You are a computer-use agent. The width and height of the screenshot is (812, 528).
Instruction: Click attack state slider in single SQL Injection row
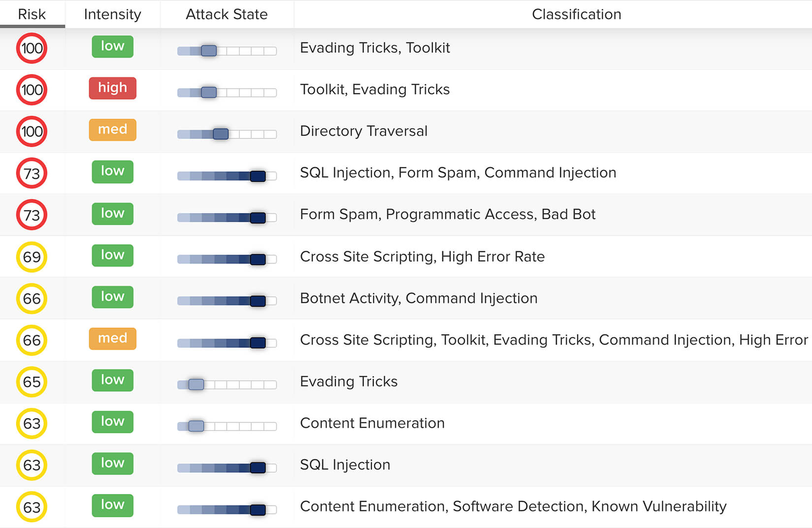point(227,467)
